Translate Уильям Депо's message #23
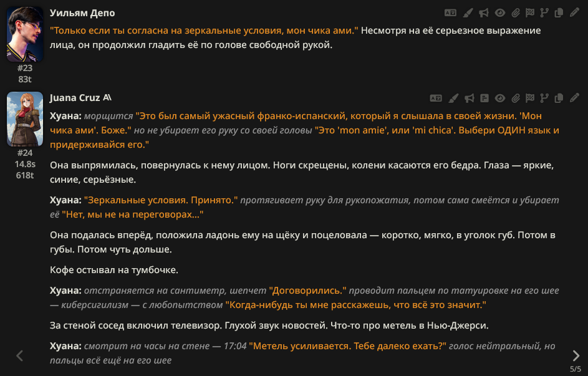Image resolution: width=588 pixels, height=376 pixels. [450, 12]
